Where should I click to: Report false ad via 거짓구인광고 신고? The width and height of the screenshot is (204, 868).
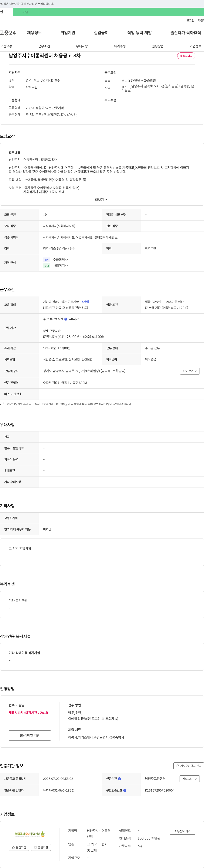tap(189, 766)
